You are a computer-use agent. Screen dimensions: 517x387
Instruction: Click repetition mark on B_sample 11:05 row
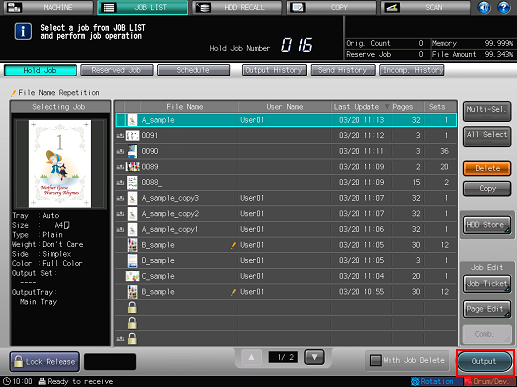[233, 245]
